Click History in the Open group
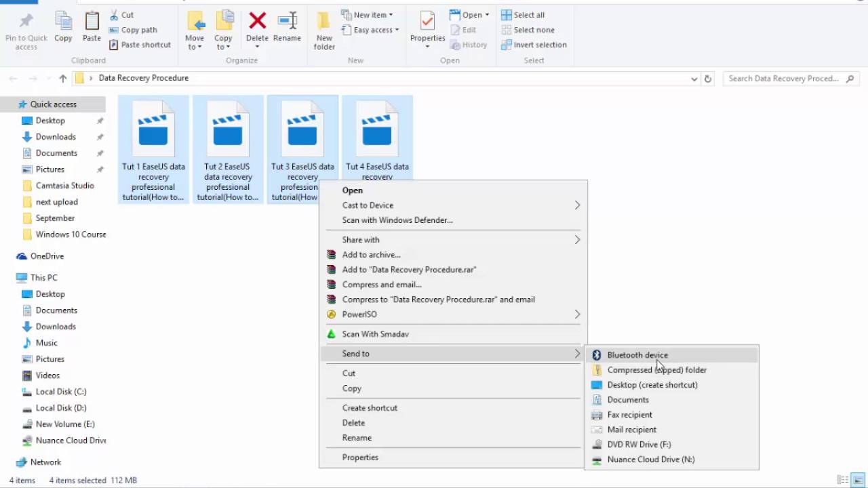The image size is (868, 488). [468, 45]
